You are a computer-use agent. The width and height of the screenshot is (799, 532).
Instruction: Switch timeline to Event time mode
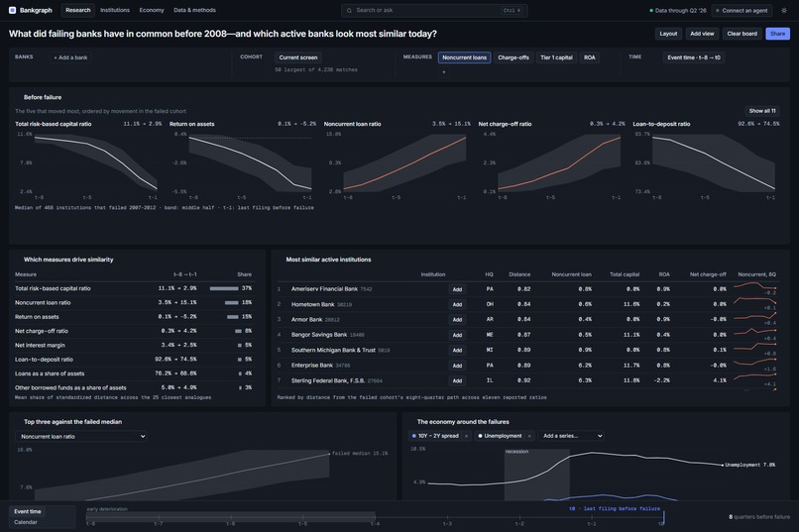pyautogui.click(x=28, y=511)
